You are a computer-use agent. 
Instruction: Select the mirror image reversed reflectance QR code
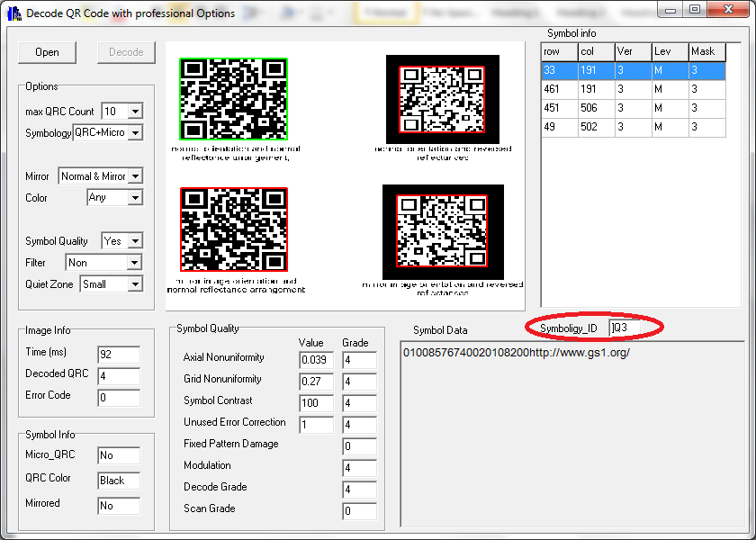click(x=443, y=232)
